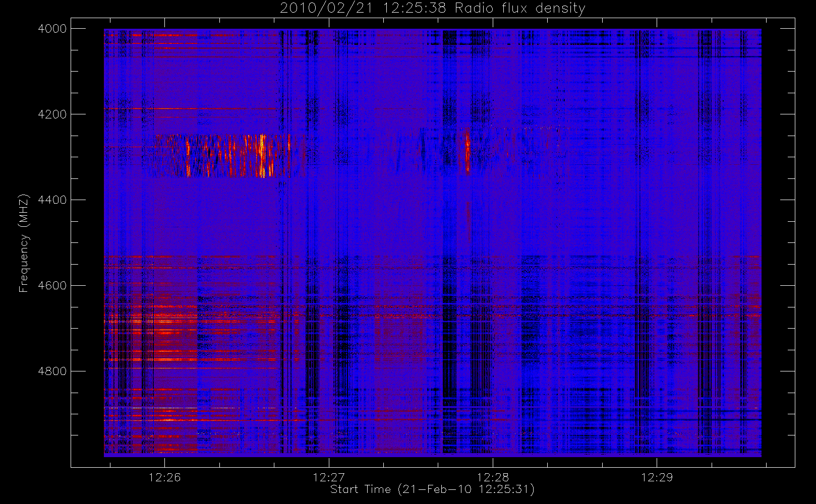Screen dimensions: 816x504
Task: Click the 12:27 time tick label
Action: 329,477
